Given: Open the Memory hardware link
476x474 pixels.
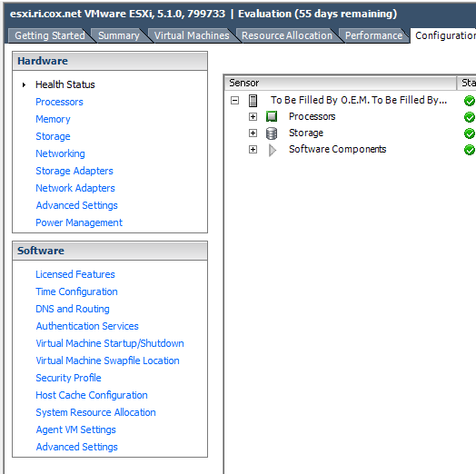Looking at the screenshot, I should (x=53, y=119).
